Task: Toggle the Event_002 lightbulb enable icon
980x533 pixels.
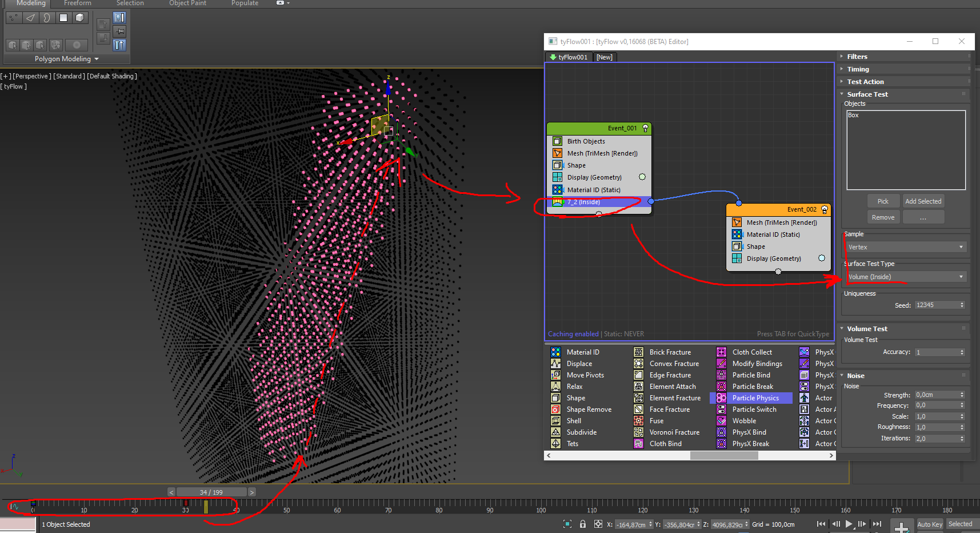Action: tap(825, 210)
